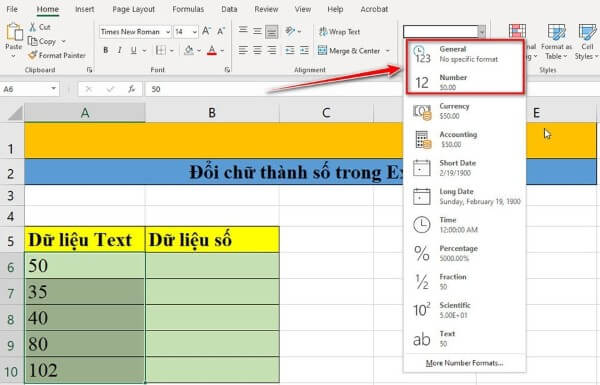This screenshot has height=385, width=600.
Task: Click the Paste clipboard icon
Action: pos(14,33)
